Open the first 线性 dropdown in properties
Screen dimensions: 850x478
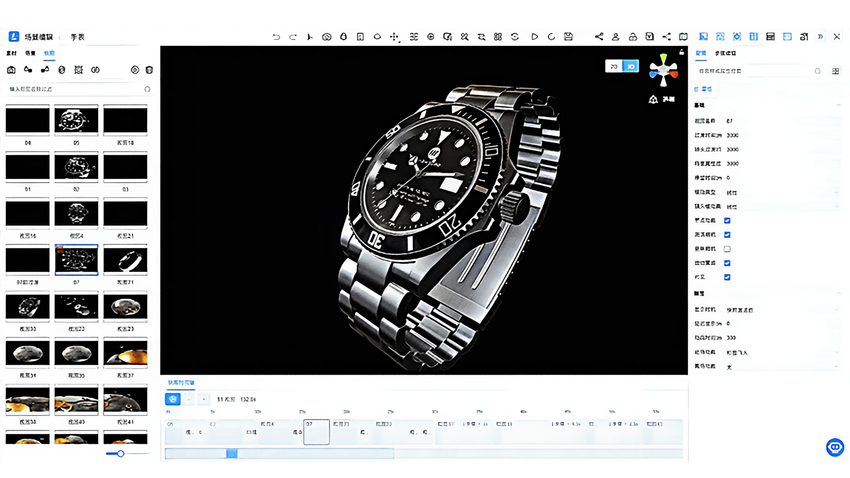[783, 192]
